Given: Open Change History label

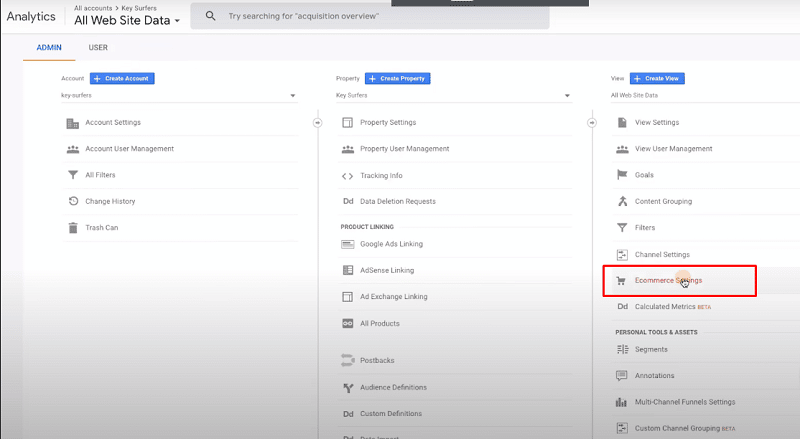Looking at the screenshot, I should tap(110, 201).
